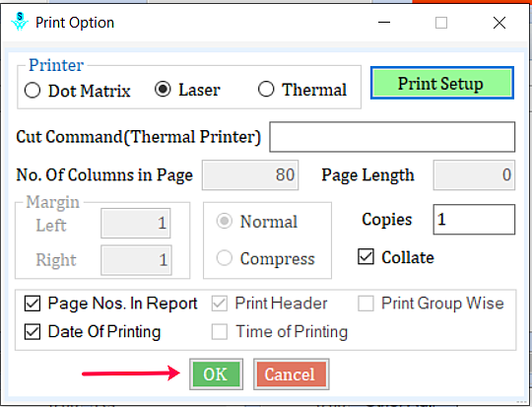This screenshot has height=407, width=532.
Task: Click the Page Length field
Action: coord(474,174)
